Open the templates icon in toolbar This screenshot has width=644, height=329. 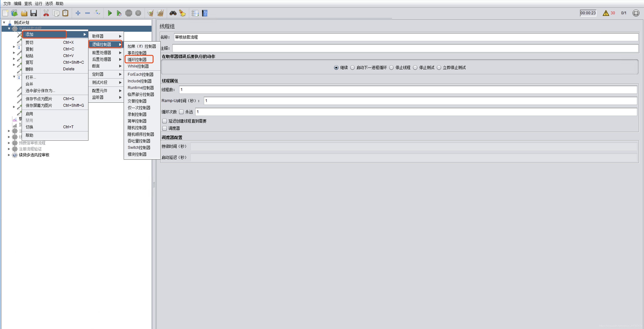tap(15, 13)
